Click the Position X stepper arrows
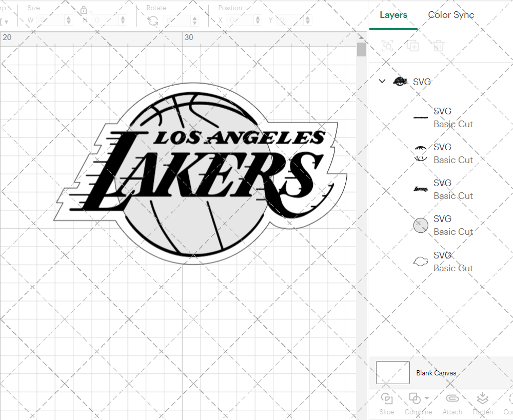This screenshot has width=513, height=420. [258, 21]
